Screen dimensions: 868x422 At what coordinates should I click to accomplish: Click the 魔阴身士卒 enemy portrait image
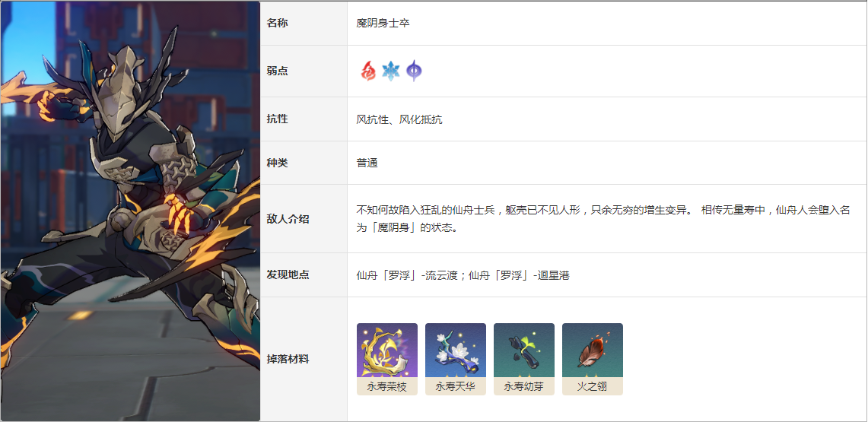[130, 211]
